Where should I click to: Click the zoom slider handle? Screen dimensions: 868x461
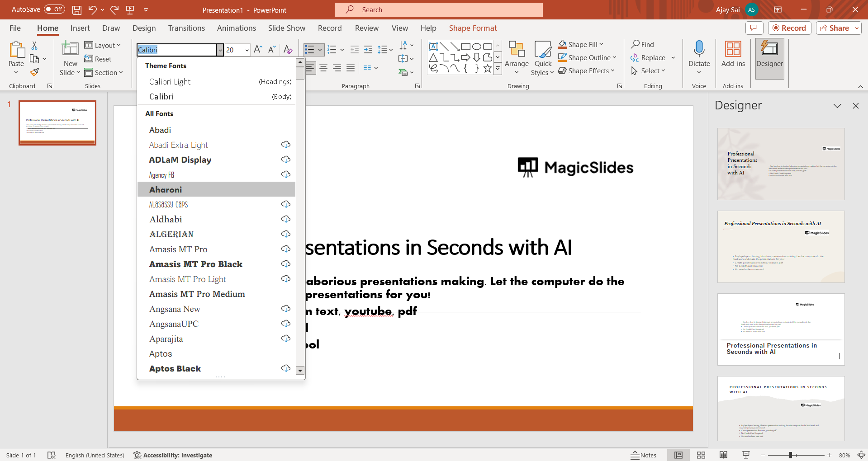tap(791, 455)
